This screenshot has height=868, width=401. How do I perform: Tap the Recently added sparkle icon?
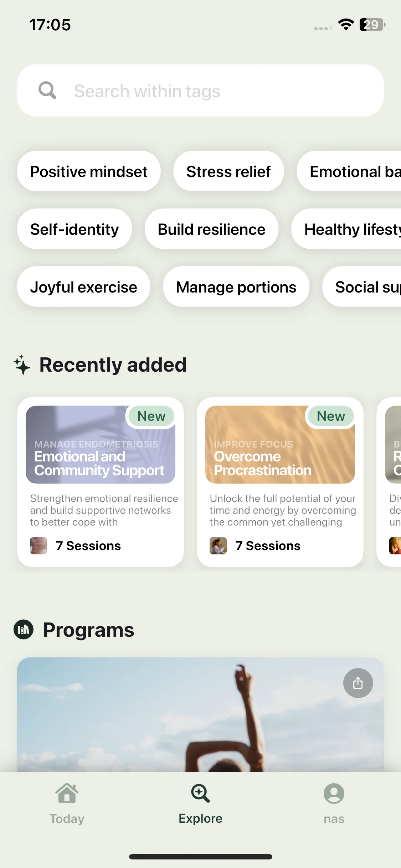point(22,365)
